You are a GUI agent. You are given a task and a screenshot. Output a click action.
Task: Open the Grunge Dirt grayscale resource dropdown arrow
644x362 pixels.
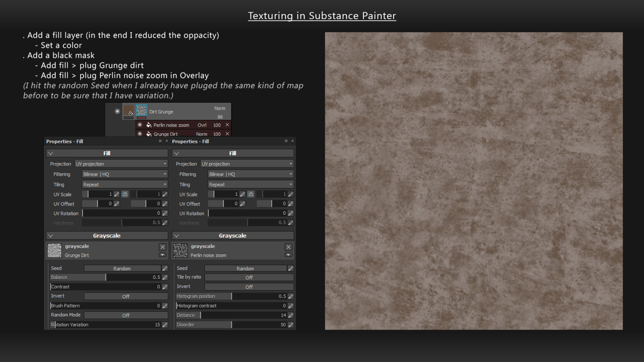[162, 255]
